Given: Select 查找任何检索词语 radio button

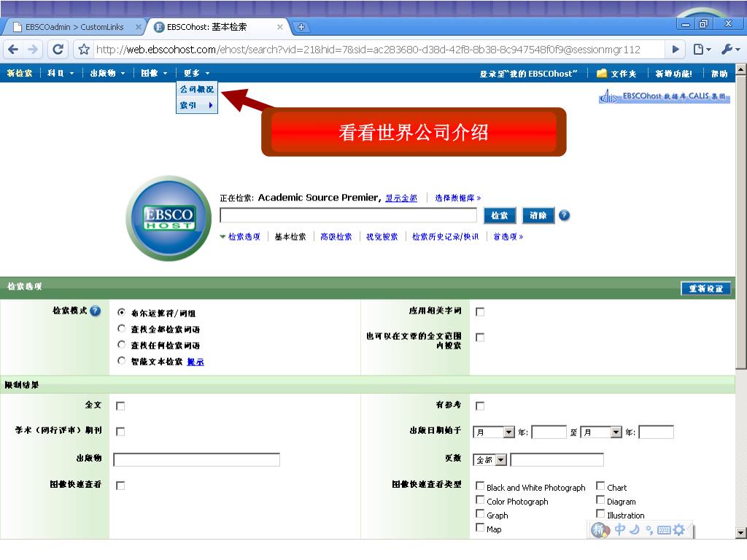Looking at the screenshot, I should tap(122, 345).
